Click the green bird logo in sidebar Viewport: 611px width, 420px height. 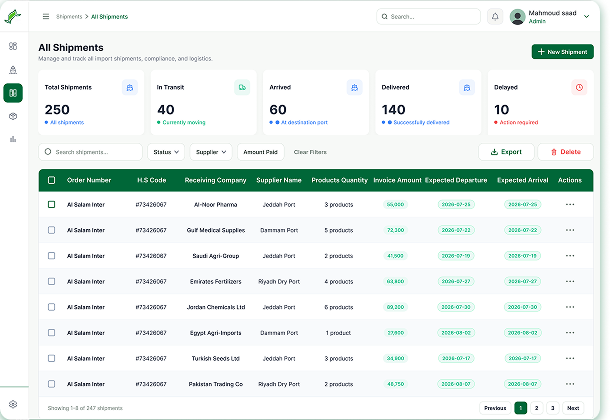[12, 16]
